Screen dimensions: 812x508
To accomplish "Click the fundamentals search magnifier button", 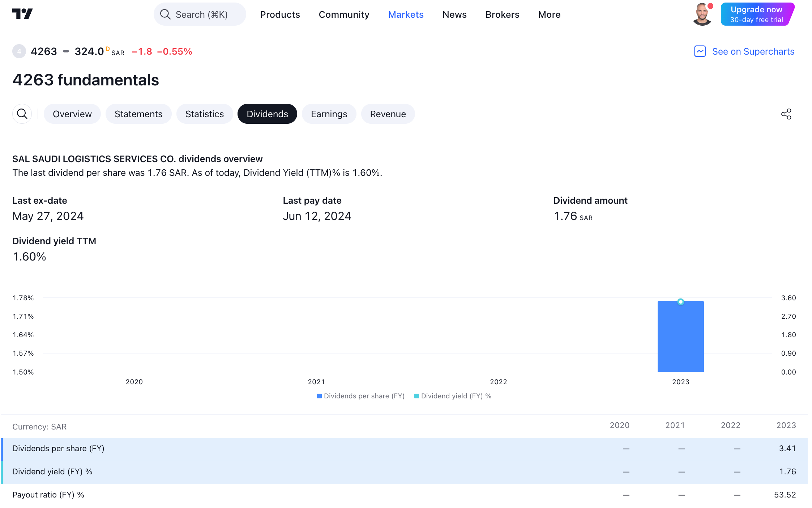I will 22,114.
